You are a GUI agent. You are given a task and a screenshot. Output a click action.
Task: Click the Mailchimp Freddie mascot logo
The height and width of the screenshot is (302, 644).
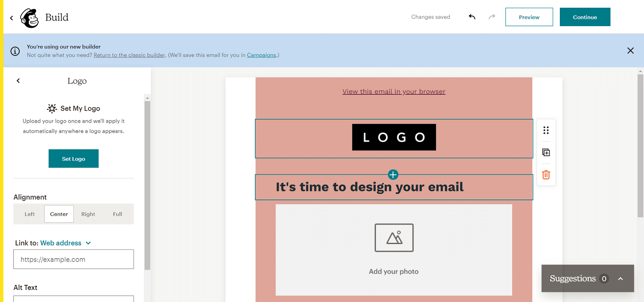(28, 17)
